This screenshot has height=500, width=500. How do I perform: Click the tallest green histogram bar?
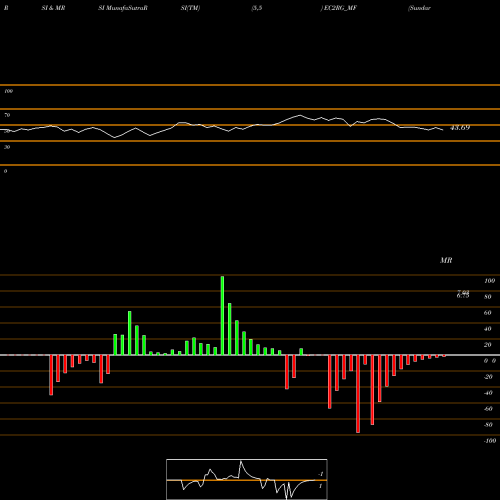(222, 316)
